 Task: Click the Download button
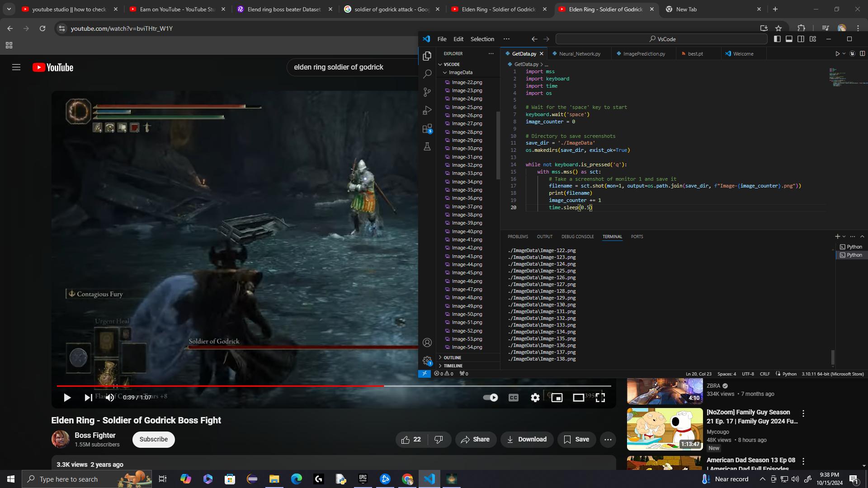click(527, 440)
